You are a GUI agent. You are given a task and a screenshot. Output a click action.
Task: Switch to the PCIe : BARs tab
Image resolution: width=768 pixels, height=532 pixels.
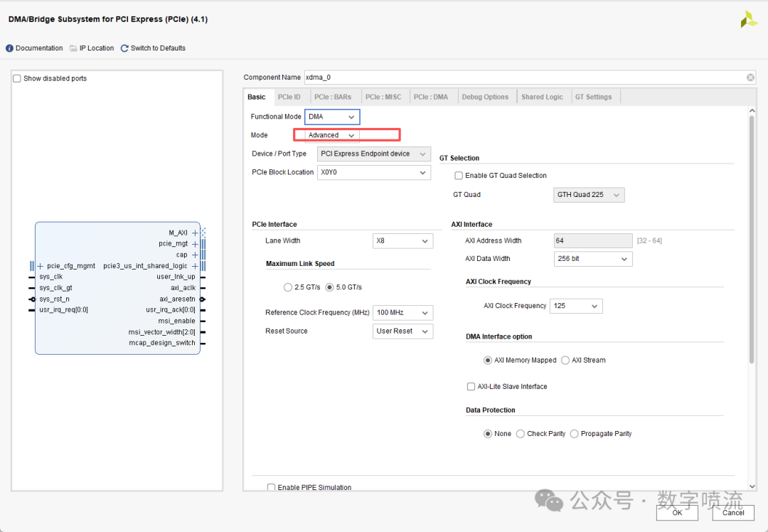[332, 97]
